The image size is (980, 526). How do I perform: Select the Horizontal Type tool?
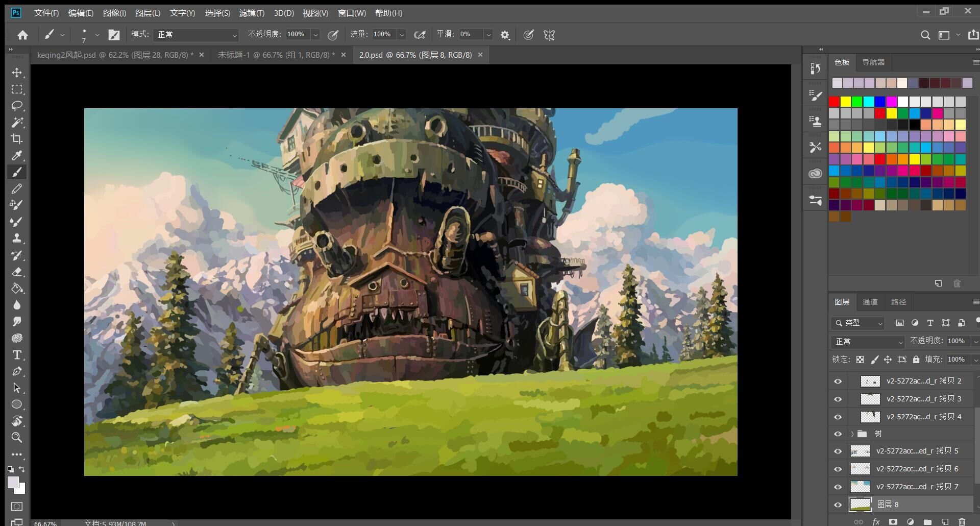[x=17, y=355]
